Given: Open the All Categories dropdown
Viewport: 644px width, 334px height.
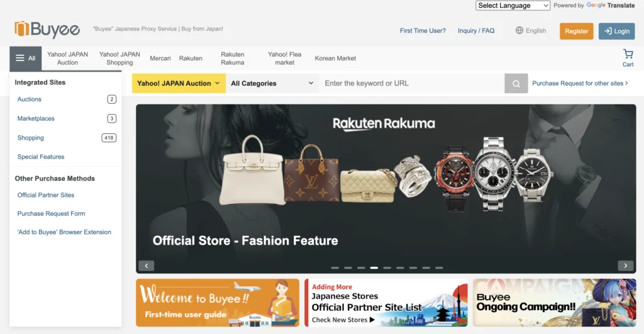Looking at the screenshot, I should point(272,84).
